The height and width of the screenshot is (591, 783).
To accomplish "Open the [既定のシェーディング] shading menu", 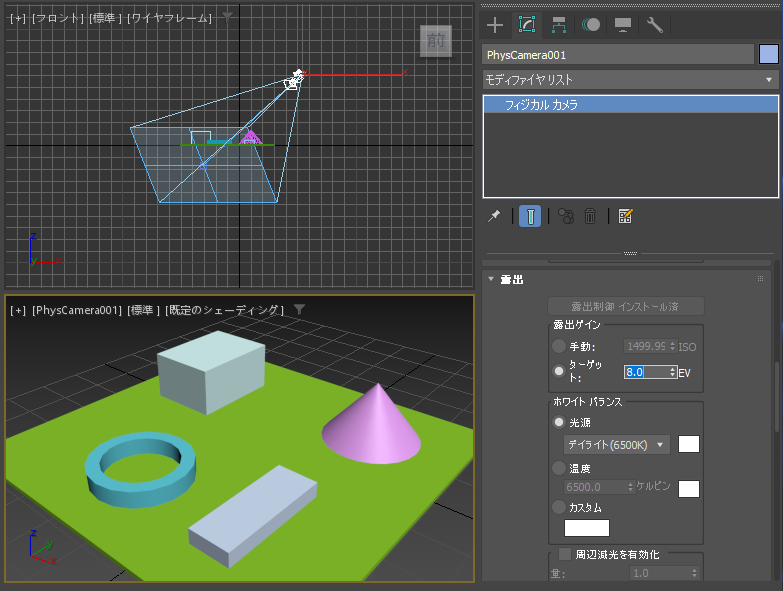I will click(x=224, y=310).
